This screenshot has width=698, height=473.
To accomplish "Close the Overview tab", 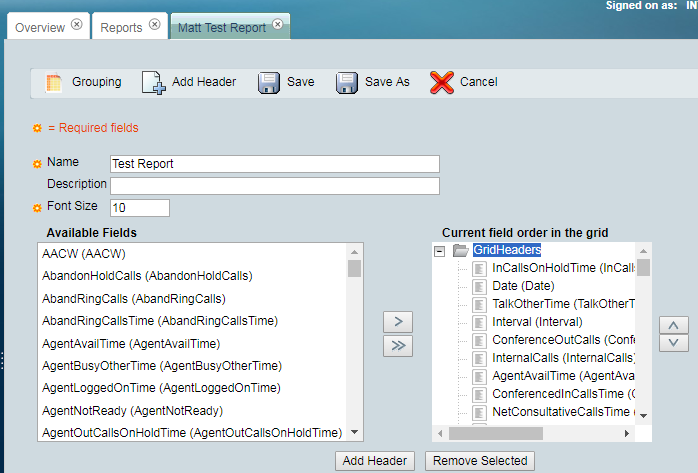I will click(77, 26).
